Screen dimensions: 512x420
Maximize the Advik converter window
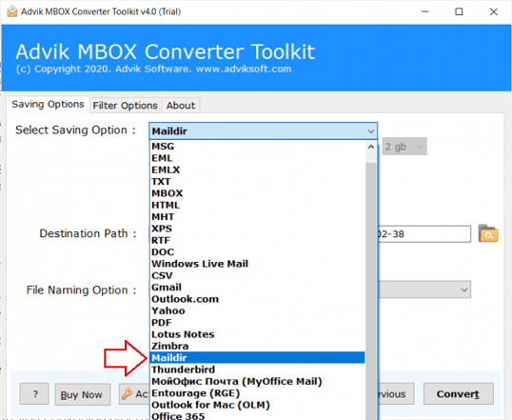click(459, 11)
